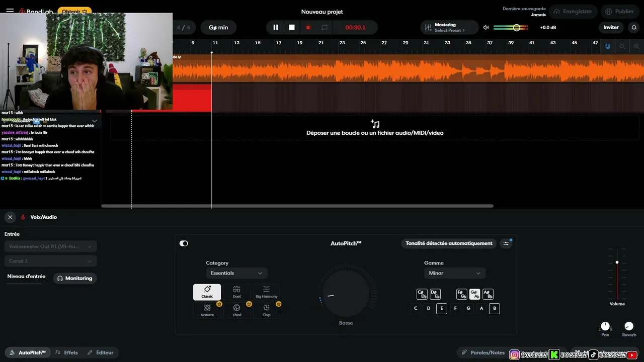Screen dimensions: 644x362
Task: Select the Classic AutoPitch effect
Action: 207,292
